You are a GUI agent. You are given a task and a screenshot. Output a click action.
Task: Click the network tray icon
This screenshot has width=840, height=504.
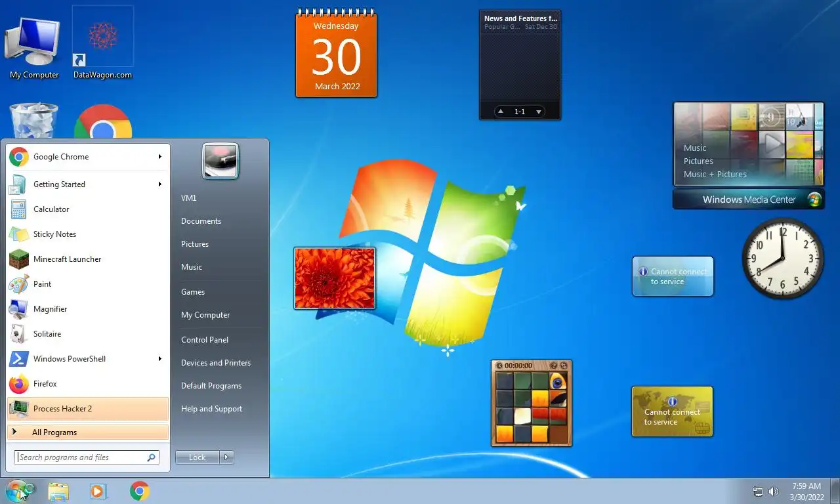tap(757, 492)
